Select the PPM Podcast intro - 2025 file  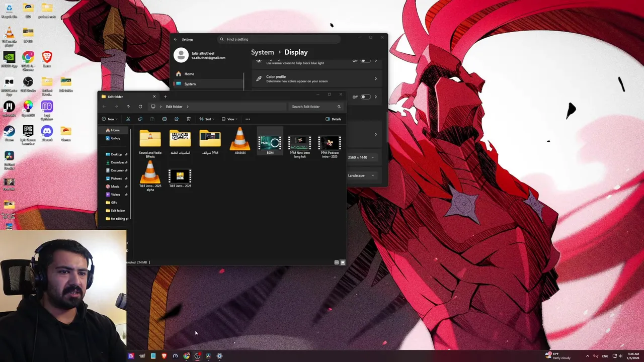coord(330,145)
